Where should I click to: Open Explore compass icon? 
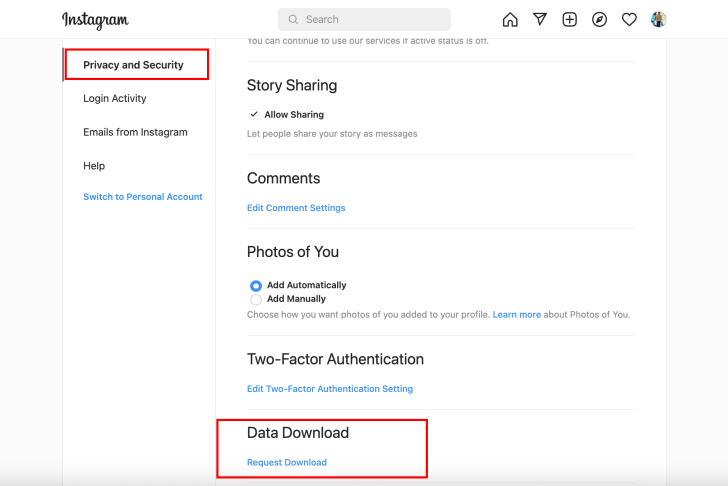tap(599, 19)
